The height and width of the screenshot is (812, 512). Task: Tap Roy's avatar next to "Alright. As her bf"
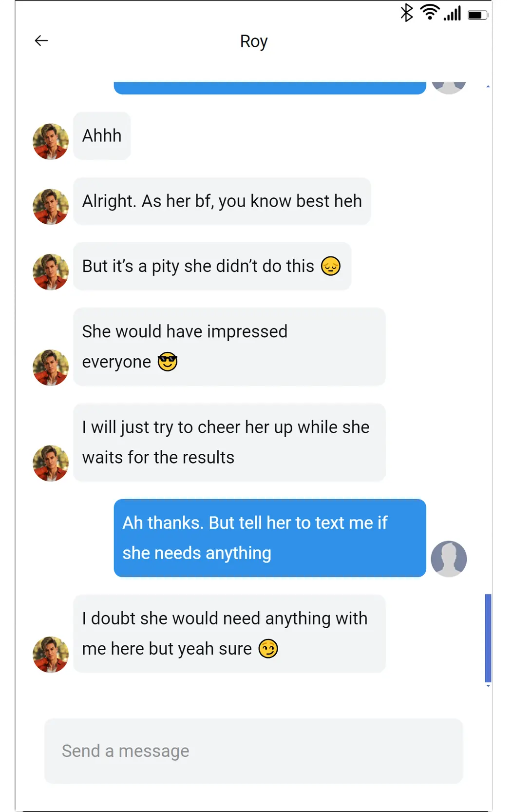click(x=51, y=207)
